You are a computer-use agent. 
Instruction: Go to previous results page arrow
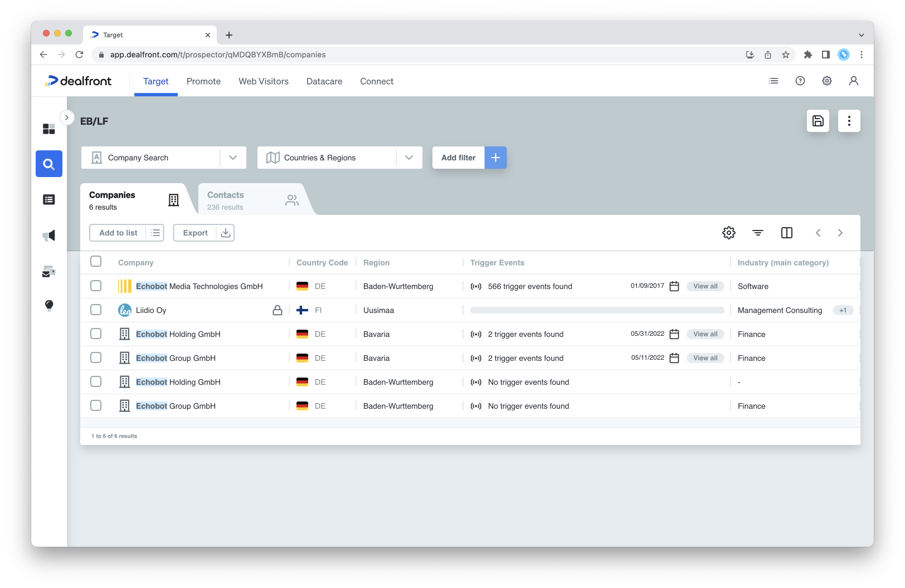818,233
